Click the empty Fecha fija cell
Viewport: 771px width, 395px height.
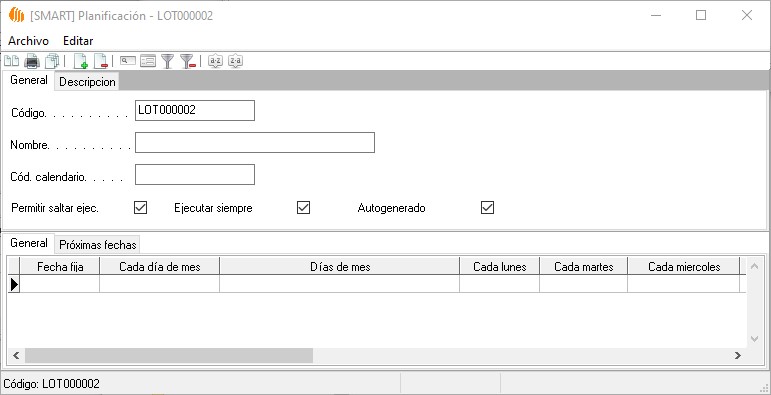(59, 284)
